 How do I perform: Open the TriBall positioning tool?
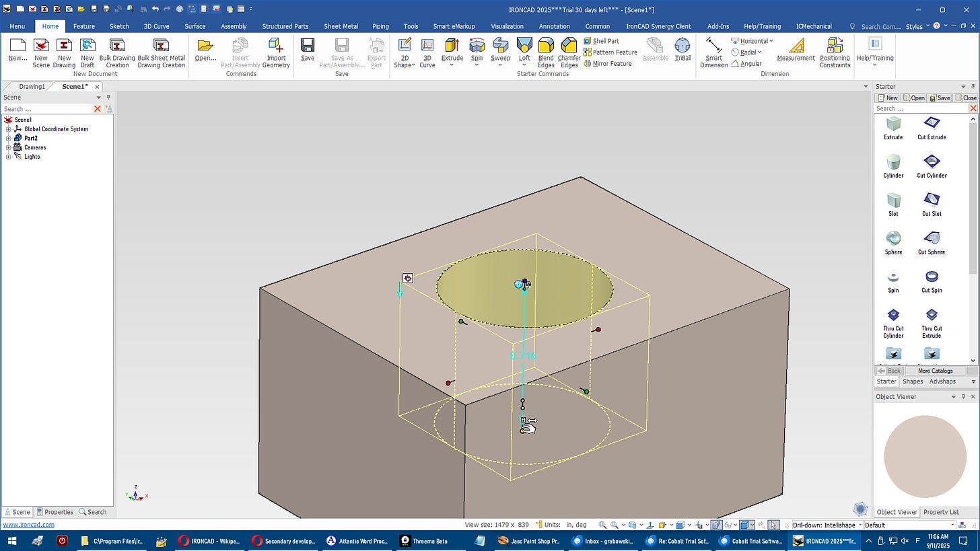682,52
